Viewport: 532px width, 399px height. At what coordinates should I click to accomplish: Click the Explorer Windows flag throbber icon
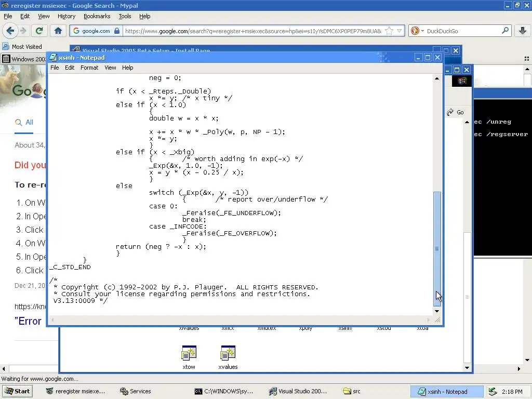pos(462,81)
